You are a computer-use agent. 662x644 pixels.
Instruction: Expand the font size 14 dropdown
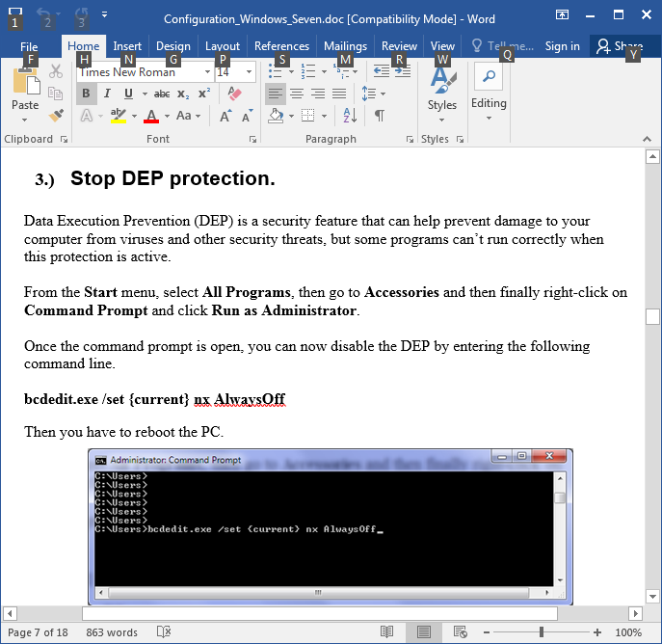coord(250,72)
